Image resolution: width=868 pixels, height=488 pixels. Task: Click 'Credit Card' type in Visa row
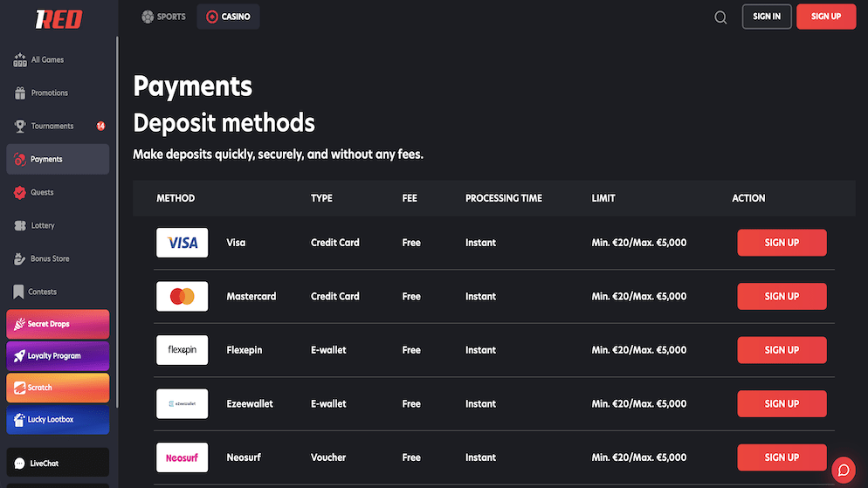(x=335, y=243)
